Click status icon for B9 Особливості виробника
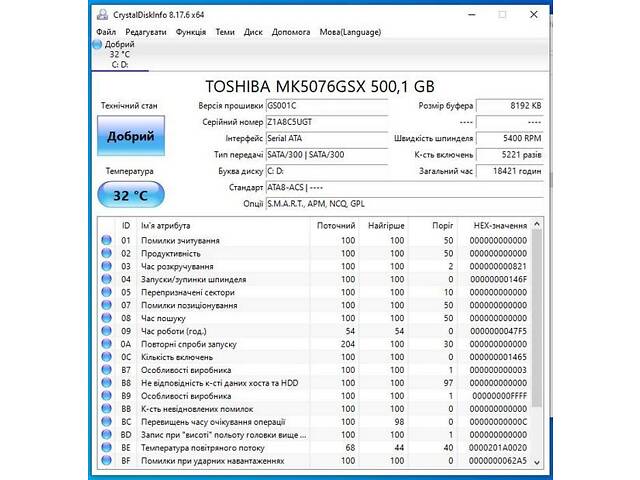The width and height of the screenshot is (640, 480). [107, 396]
